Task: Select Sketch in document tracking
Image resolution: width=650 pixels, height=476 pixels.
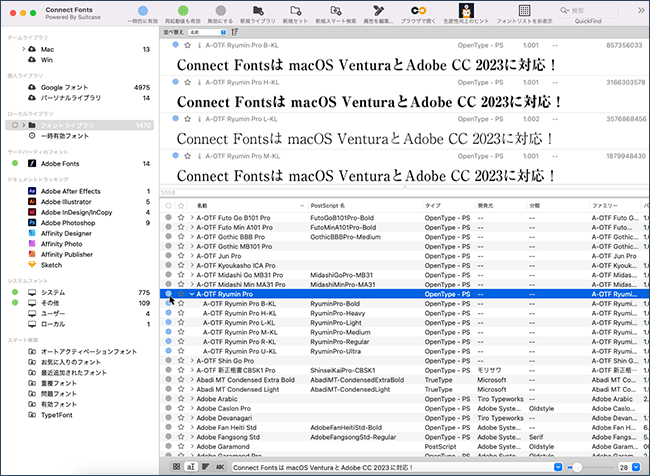Action: (x=51, y=265)
